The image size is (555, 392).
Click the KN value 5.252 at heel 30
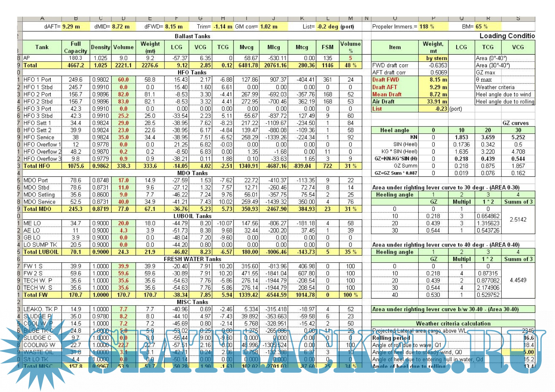pyautogui.click(x=518, y=137)
